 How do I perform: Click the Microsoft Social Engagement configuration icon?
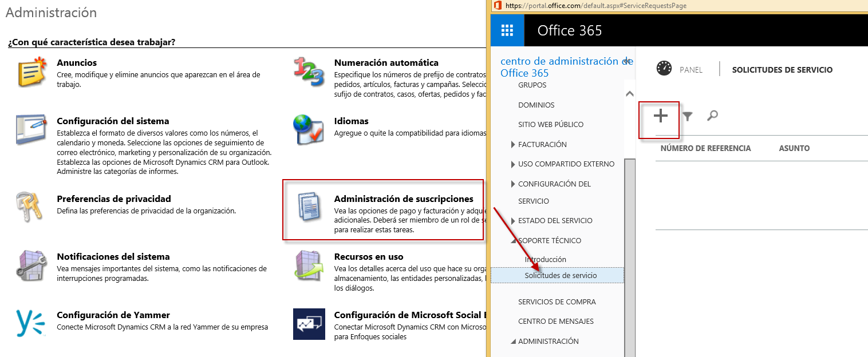coord(309,324)
